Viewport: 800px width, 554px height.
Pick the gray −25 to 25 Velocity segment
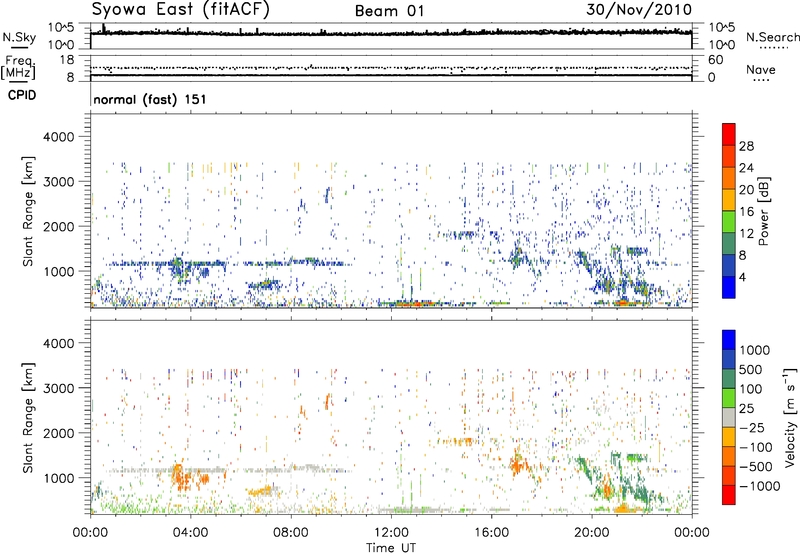pyautogui.click(x=729, y=417)
